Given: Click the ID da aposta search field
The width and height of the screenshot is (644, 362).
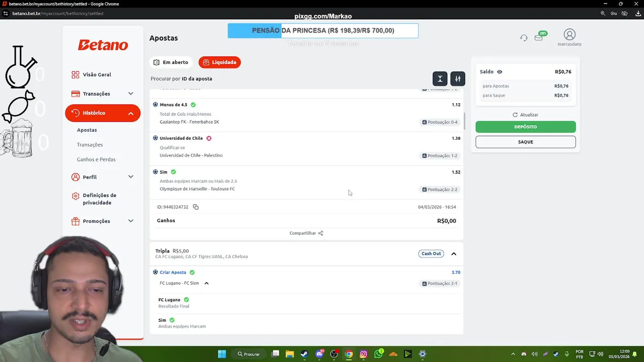Looking at the screenshot, I should tap(182, 78).
